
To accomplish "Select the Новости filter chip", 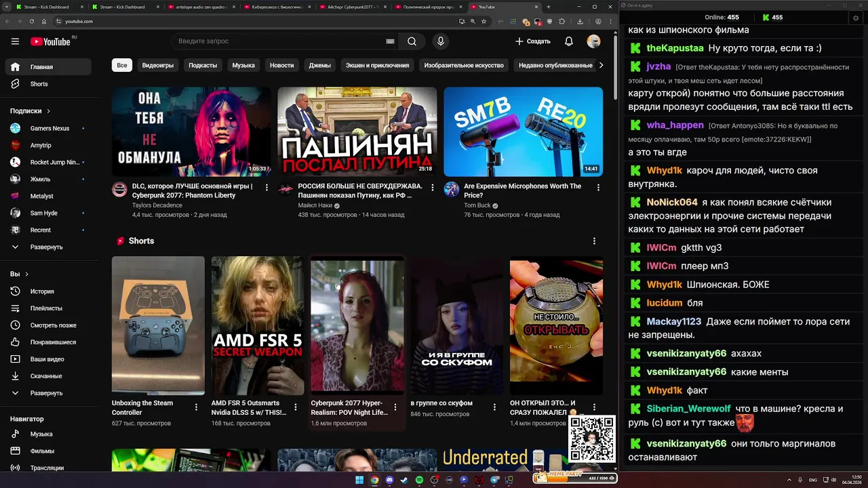I will (x=282, y=66).
